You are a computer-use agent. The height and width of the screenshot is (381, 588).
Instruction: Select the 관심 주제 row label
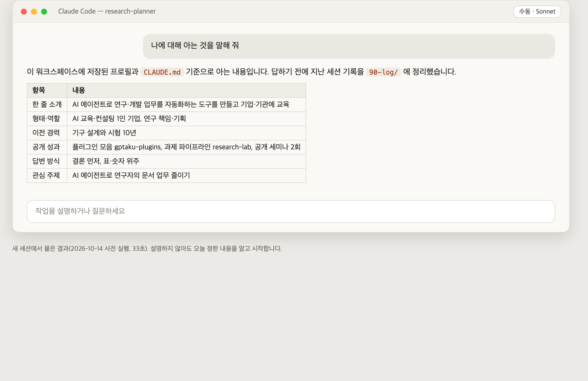[47, 176]
